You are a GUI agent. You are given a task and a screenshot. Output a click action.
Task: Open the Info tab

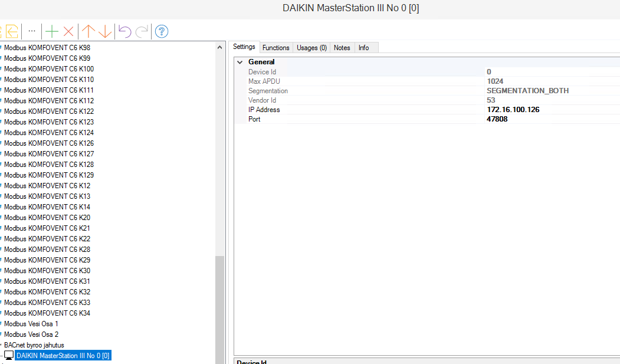pos(363,48)
